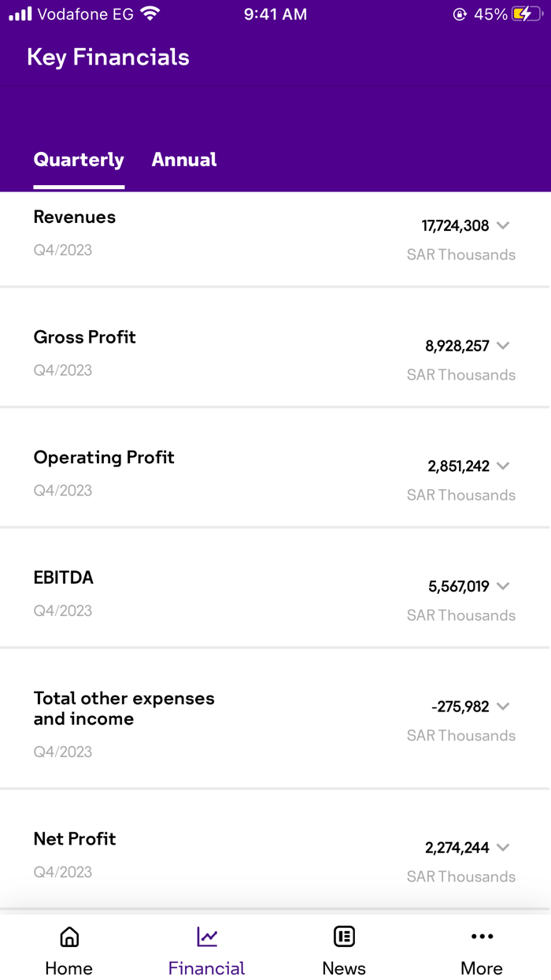The image size is (551, 980).
Task: Tap the Home label in bottom navigation
Action: (68, 967)
